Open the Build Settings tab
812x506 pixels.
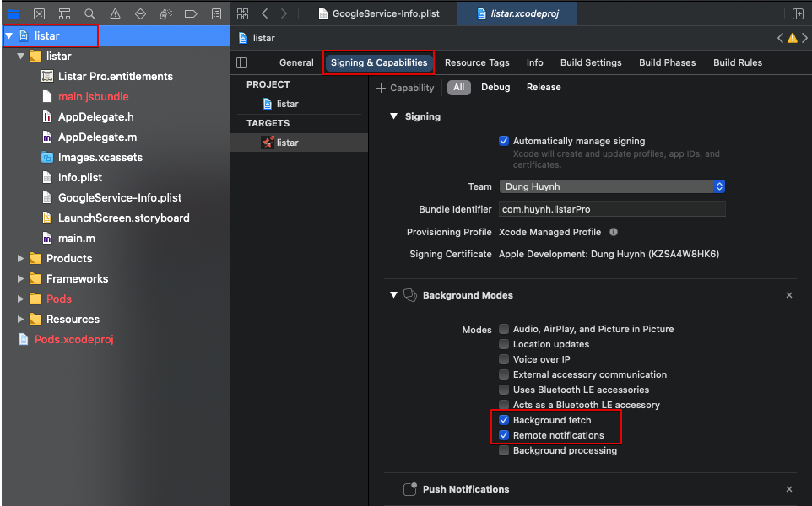tap(591, 62)
